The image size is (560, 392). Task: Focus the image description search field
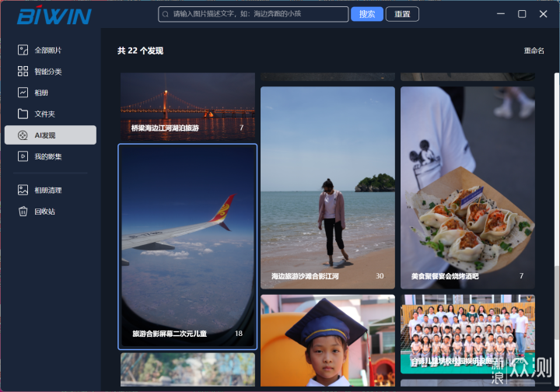click(254, 14)
